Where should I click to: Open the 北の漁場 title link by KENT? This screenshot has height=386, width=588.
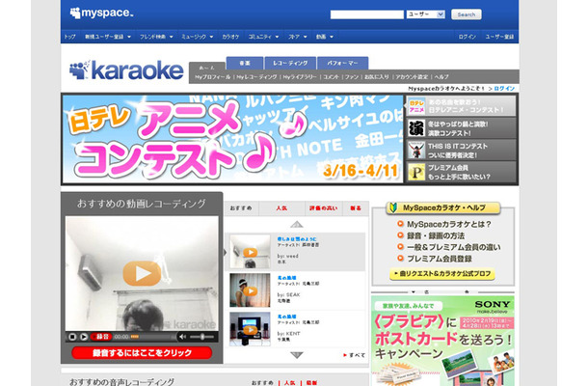click(x=287, y=317)
